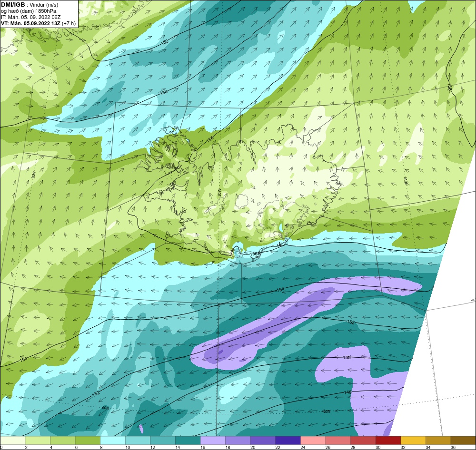Click the legend scale value 8
The image size is (476, 450).
101,447
